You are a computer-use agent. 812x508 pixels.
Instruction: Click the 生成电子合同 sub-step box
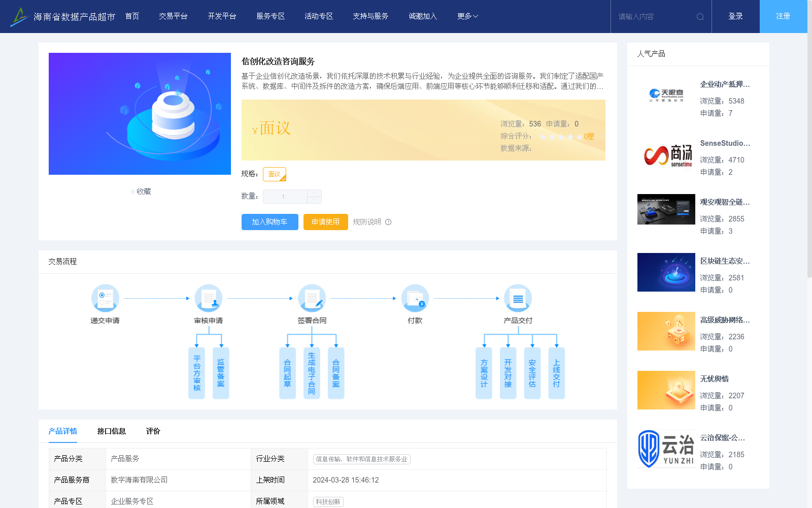312,373
